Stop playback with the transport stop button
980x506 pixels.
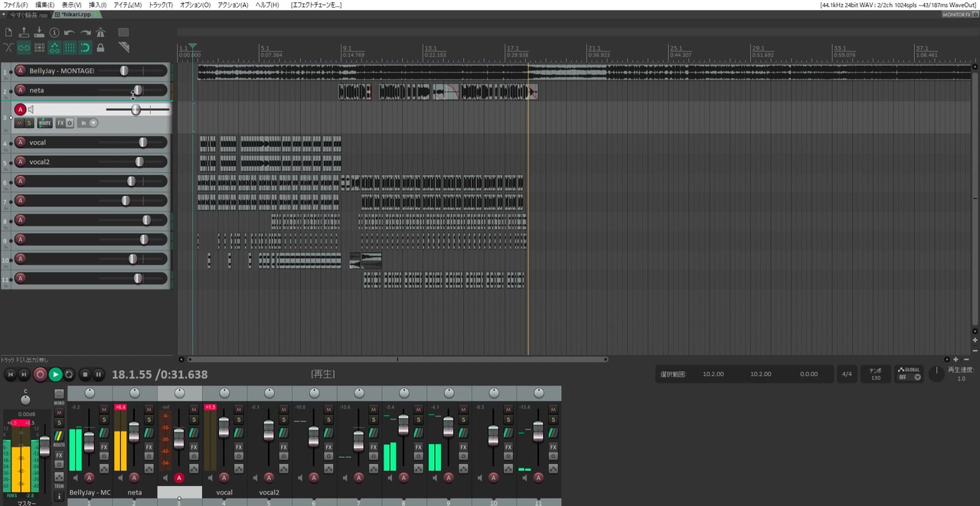pos(85,374)
